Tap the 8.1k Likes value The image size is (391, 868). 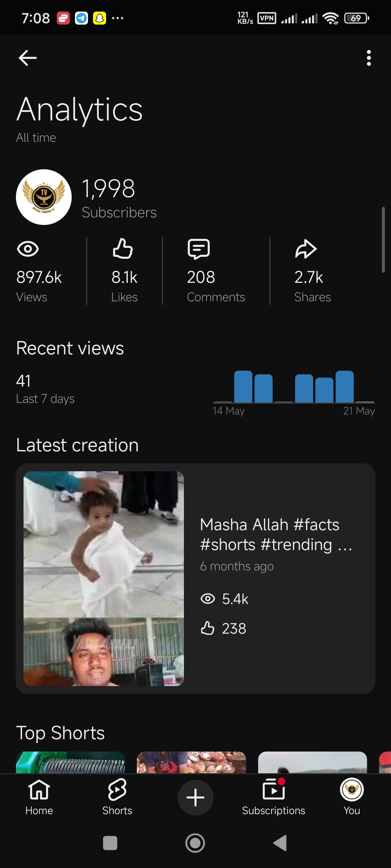coord(125,277)
